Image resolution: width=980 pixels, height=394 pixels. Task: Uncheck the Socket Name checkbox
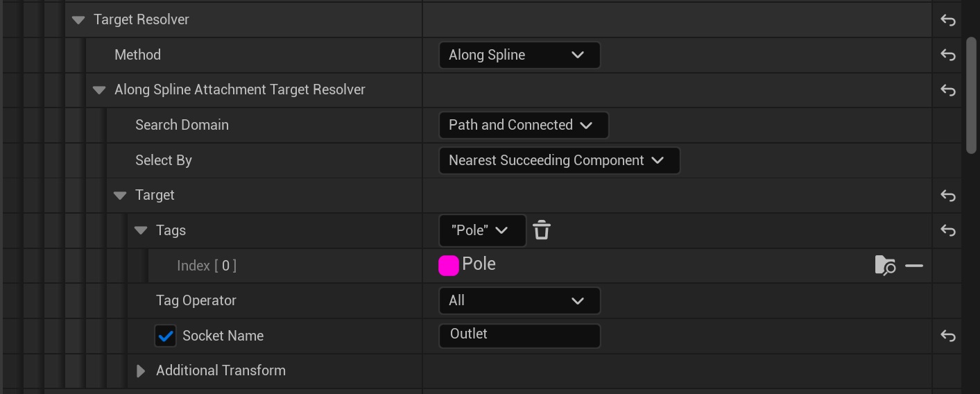[166, 336]
